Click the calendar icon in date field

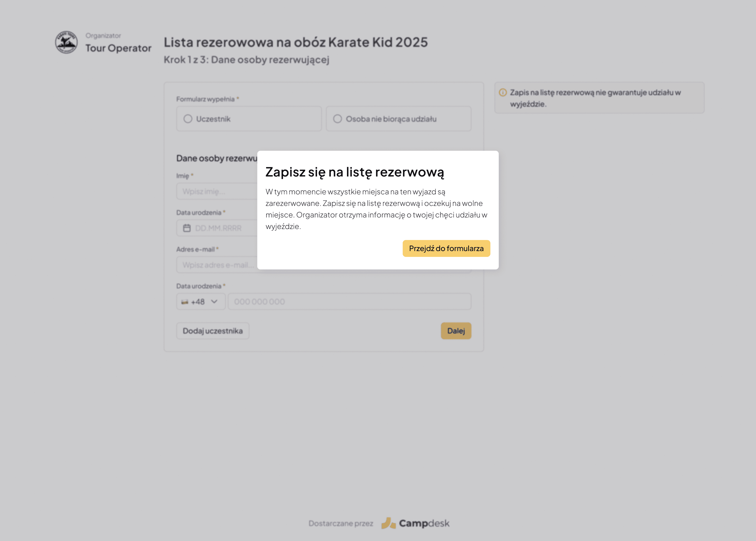[187, 228]
